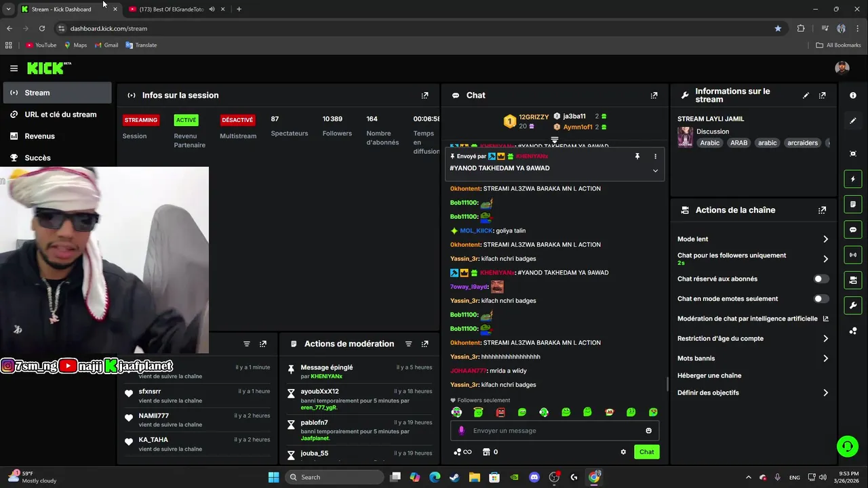Open the YouTube bookmark
Image resolution: width=868 pixels, height=488 pixels.
(41, 45)
